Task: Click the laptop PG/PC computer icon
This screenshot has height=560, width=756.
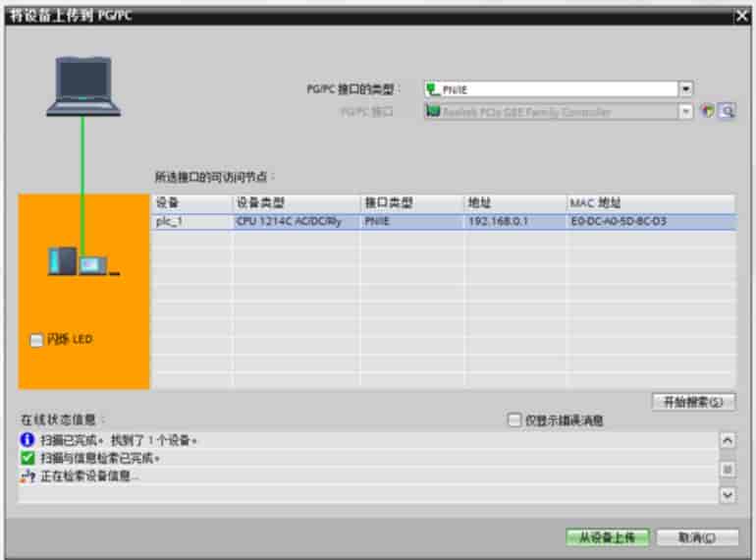Action: click(x=83, y=86)
